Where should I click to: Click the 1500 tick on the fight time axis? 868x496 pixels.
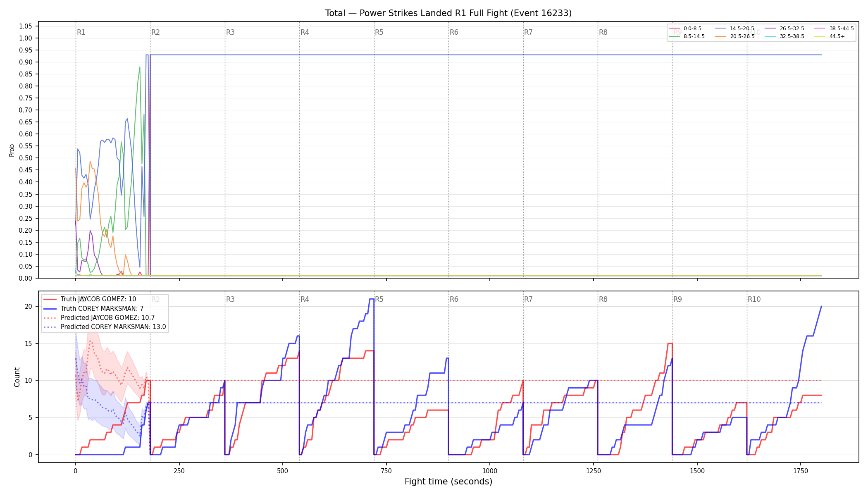(x=697, y=471)
